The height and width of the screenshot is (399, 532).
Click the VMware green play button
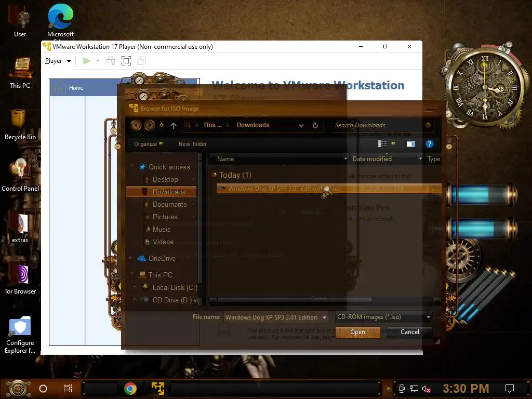86,61
